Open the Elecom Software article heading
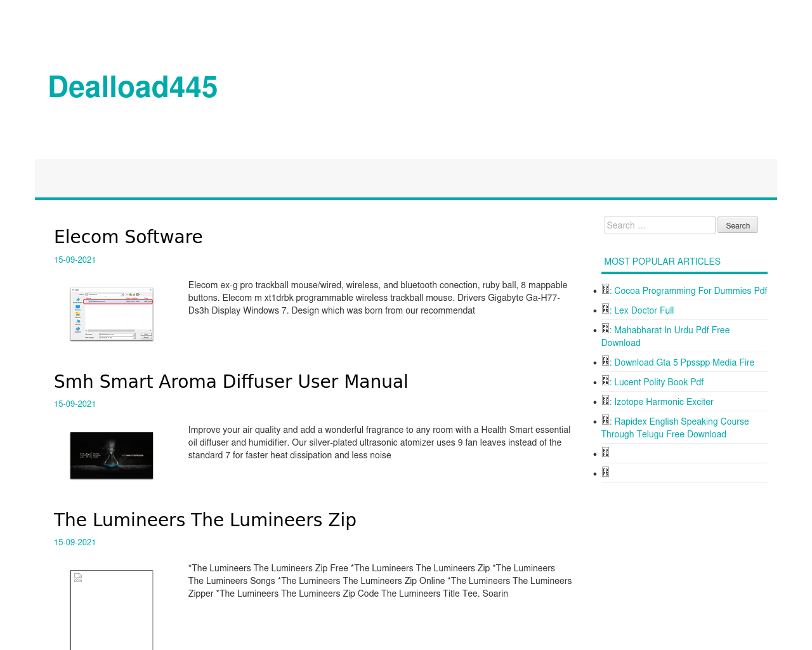 (128, 237)
